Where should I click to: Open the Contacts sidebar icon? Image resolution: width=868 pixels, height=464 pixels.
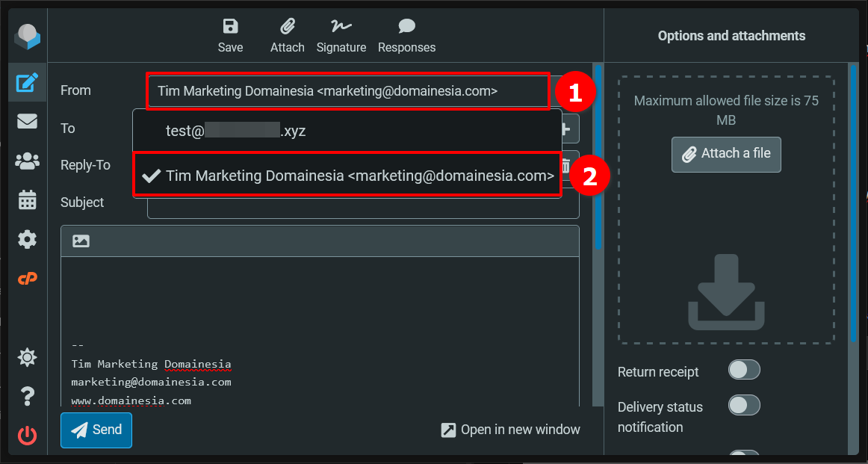[x=27, y=161]
